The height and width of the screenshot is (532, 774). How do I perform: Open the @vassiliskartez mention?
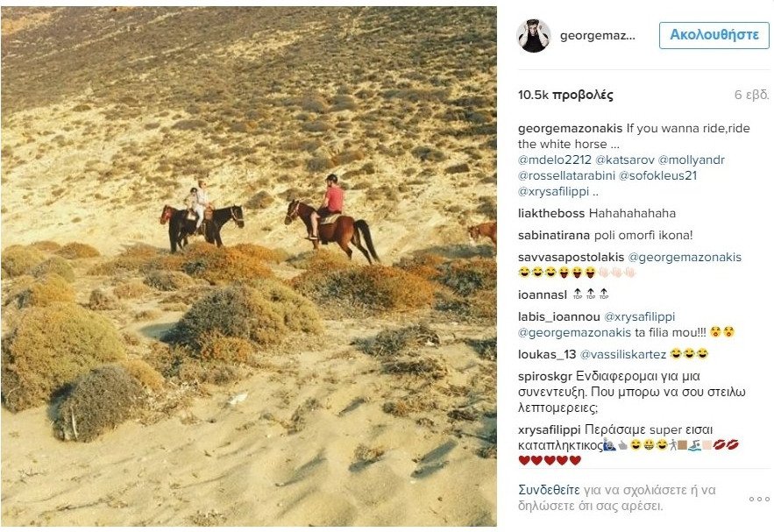623,354
